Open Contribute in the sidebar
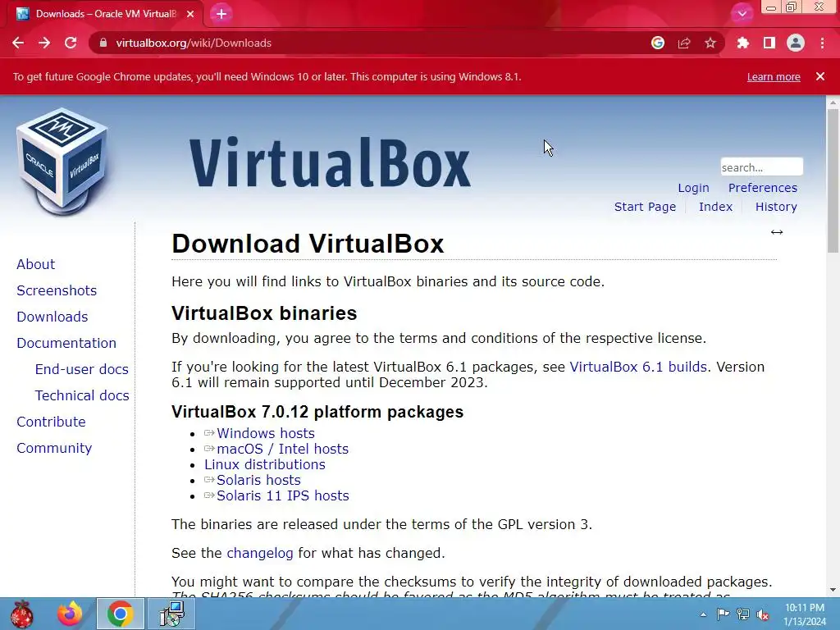 pyautogui.click(x=51, y=422)
